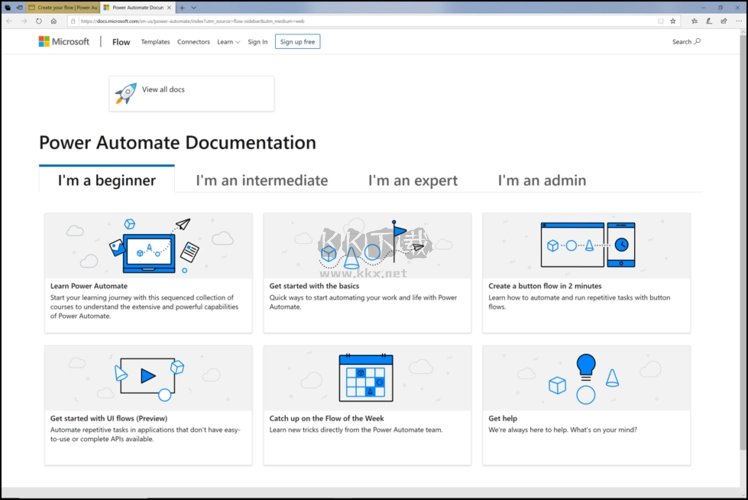Screen dimensions: 748x500
Task: Open the Templates link in navigation
Action: [155, 42]
